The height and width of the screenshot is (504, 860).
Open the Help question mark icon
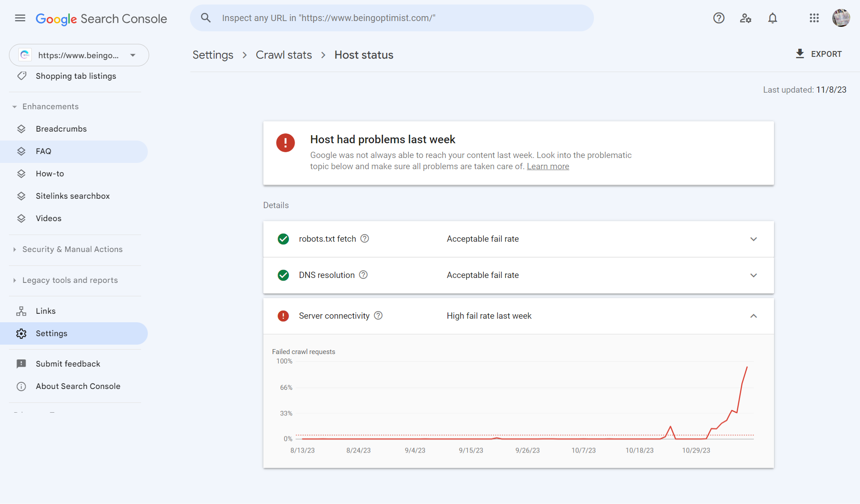719,18
